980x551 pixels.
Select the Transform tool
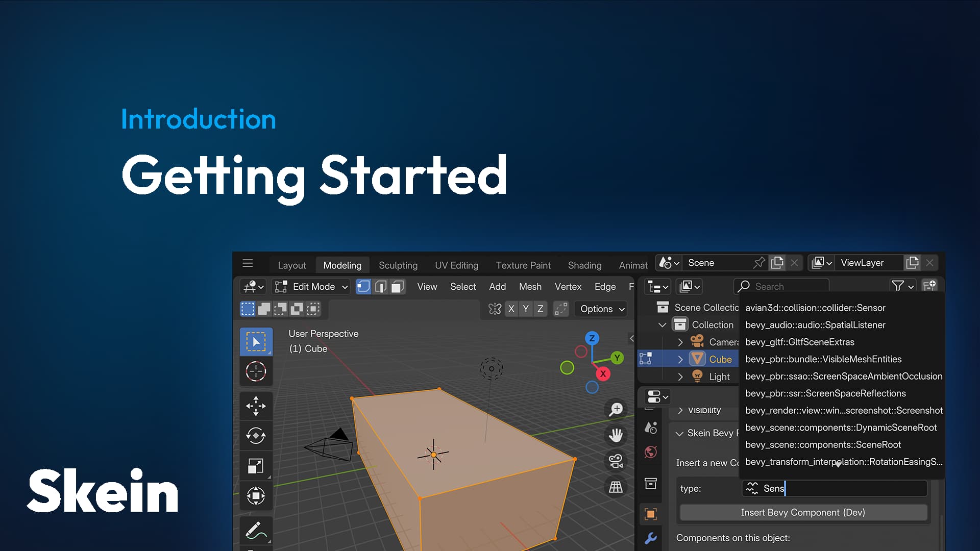[x=256, y=495]
